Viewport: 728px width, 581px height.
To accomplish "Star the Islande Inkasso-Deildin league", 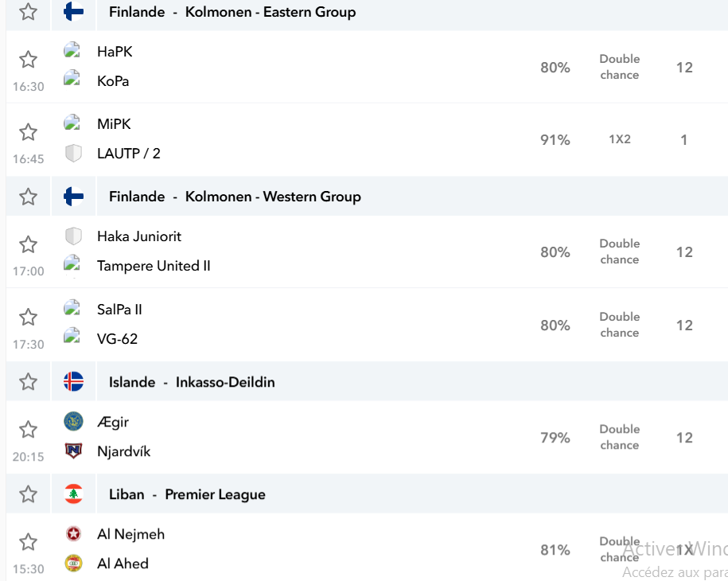I will pyautogui.click(x=29, y=381).
